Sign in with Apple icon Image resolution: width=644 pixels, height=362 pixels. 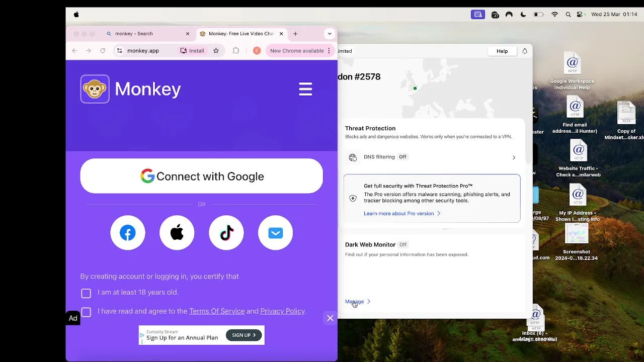click(177, 233)
